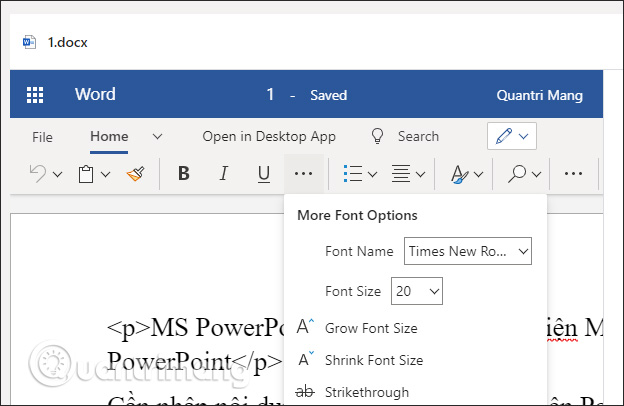This screenshot has width=624, height=406.
Task: Open the Styles icon with paintbrush
Action: click(460, 174)
